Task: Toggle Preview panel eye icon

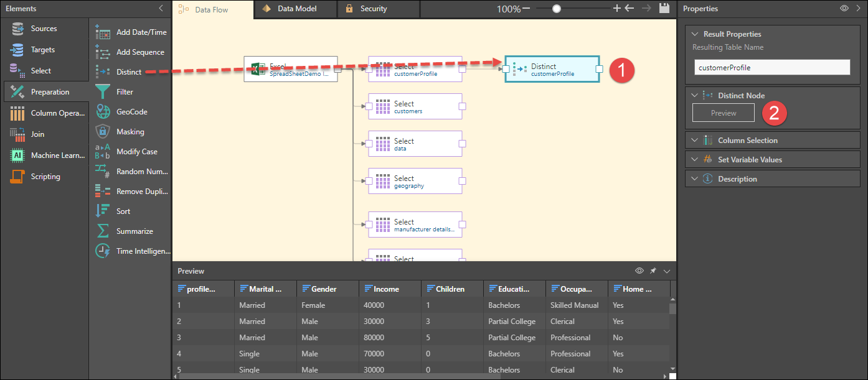Action: click(x=639, y=271)
